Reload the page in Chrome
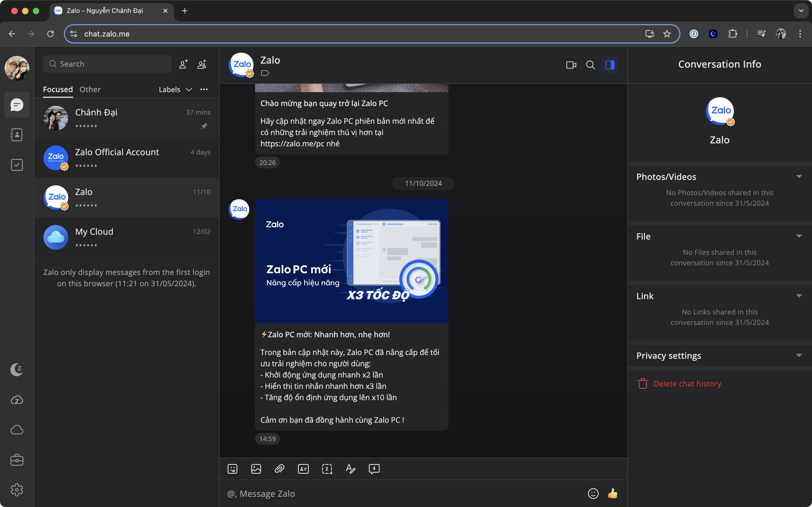Image resolution: width=812 pixels, height=507 pixels. click(50, 34)
